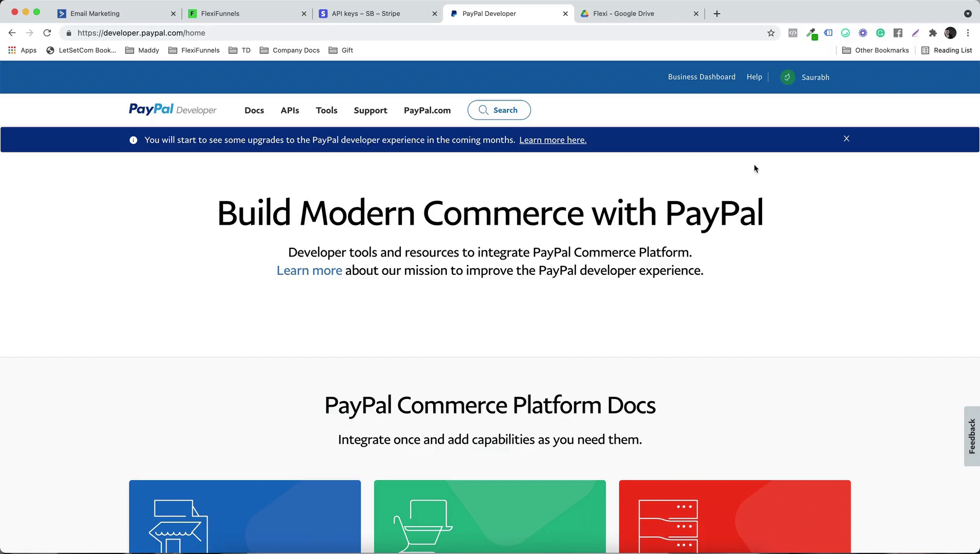Reload the page using the refresh icon
The image size is (980, 554).
[x=47, y=33]
